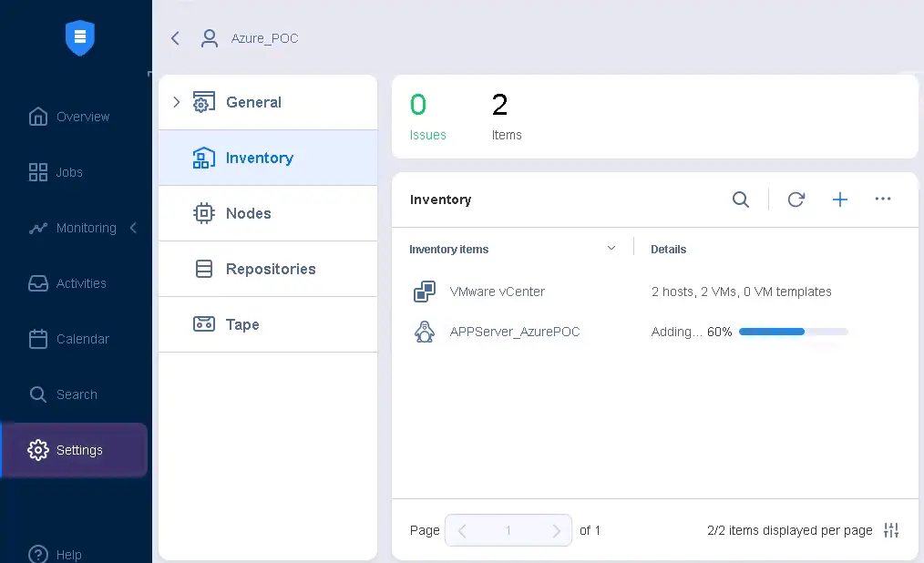This screenshot has height=563, width=924.
Task: Click the Monitoring chart icon
Action: click(x=38, y=228)
